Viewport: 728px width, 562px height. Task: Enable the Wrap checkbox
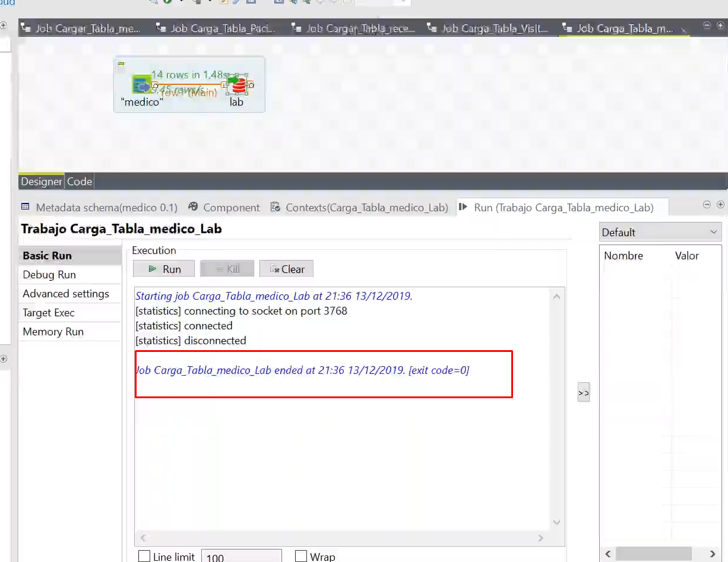coord(300,556)
